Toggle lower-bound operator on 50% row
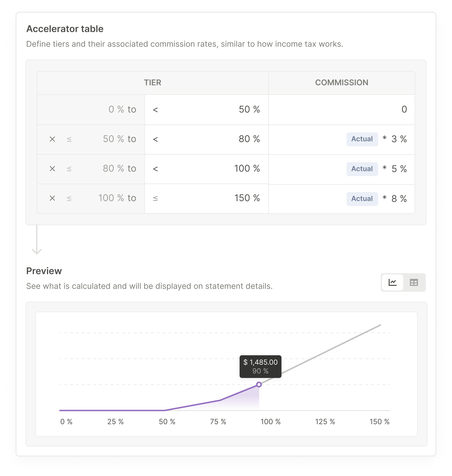 (69, 139)
